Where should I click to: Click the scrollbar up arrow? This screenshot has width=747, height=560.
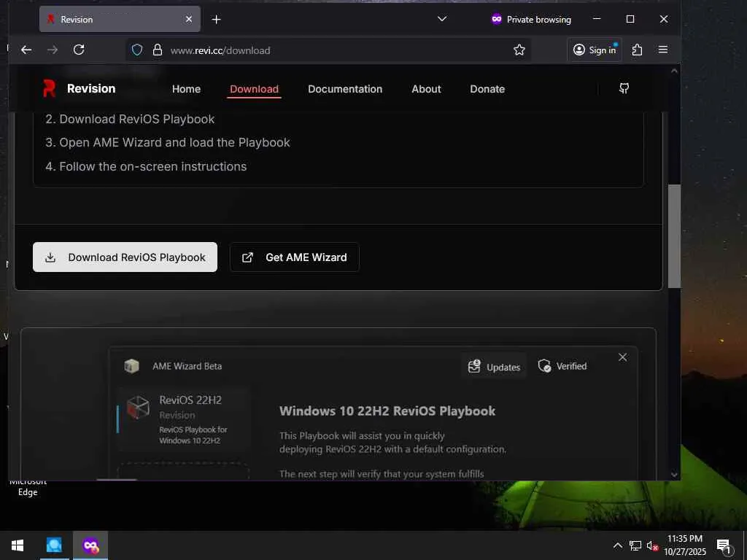pyautogui.click(x=674, y=71)
